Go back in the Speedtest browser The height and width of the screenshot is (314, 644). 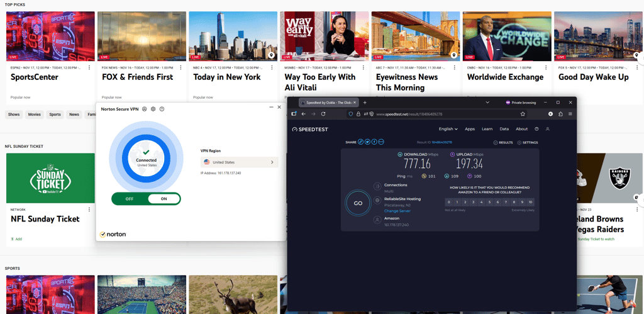click(x=304, y=114)
